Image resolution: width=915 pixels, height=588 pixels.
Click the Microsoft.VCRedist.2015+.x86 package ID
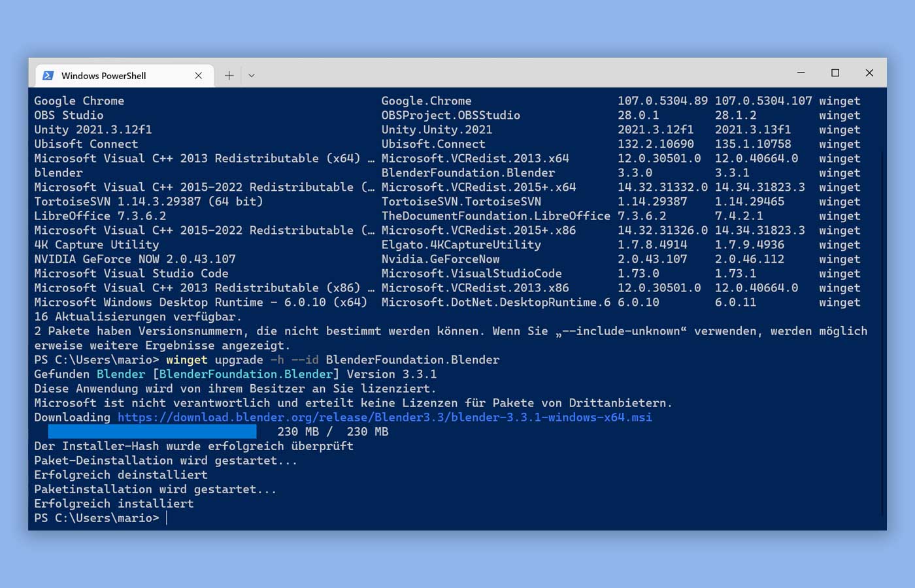tap(478, 230)
